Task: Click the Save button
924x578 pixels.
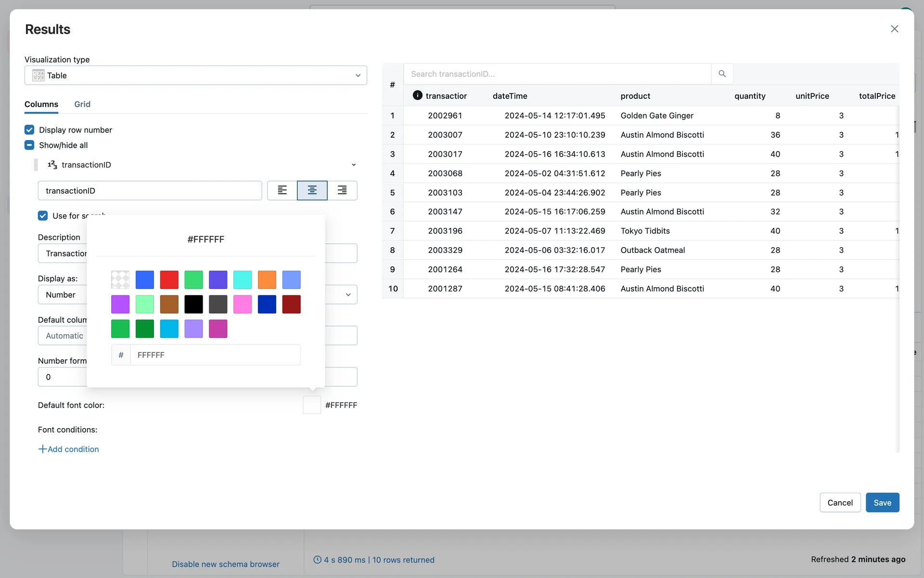Action: 882,502
